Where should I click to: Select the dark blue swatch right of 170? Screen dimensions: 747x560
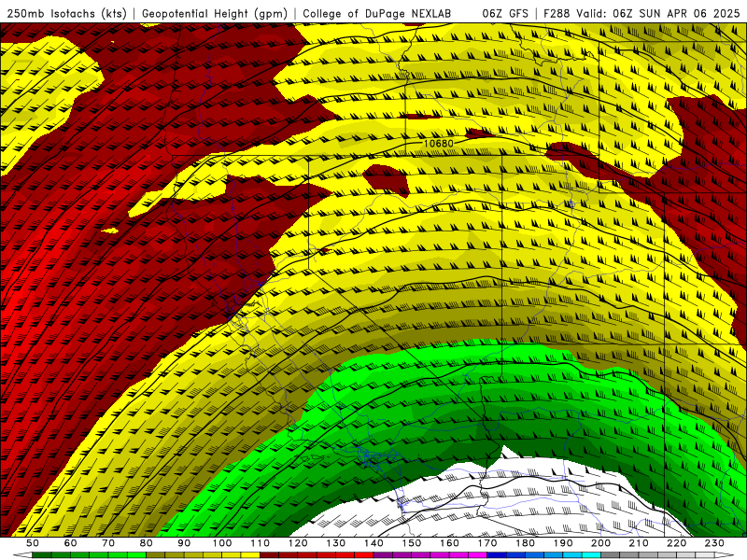click(497, 555)
